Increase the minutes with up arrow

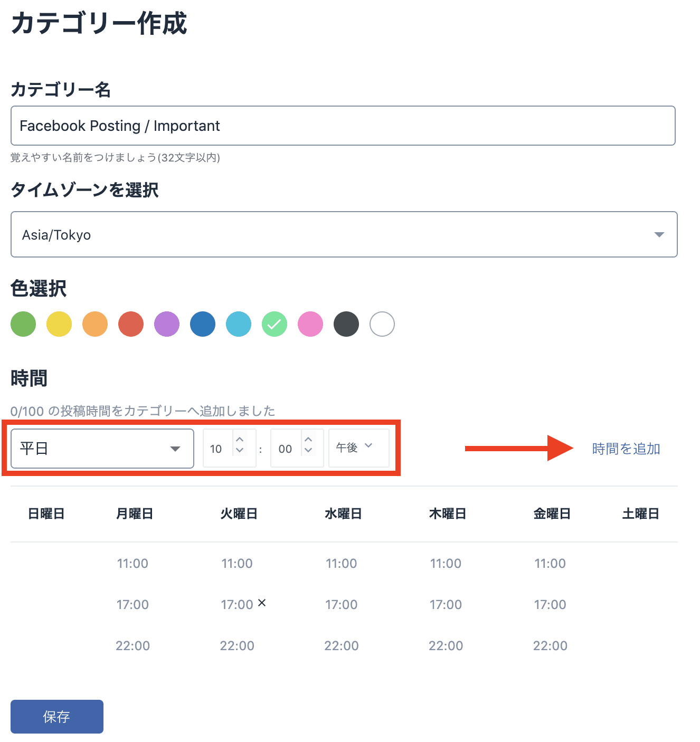308,440
